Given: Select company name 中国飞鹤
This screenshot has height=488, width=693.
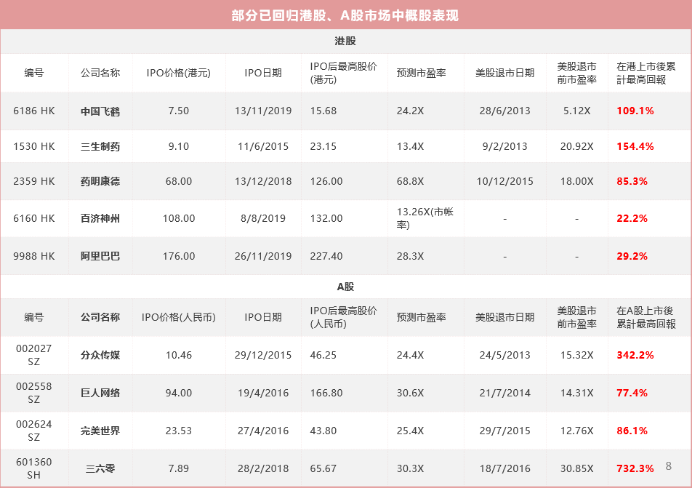Looking at the screenshot, I should 100,111.
